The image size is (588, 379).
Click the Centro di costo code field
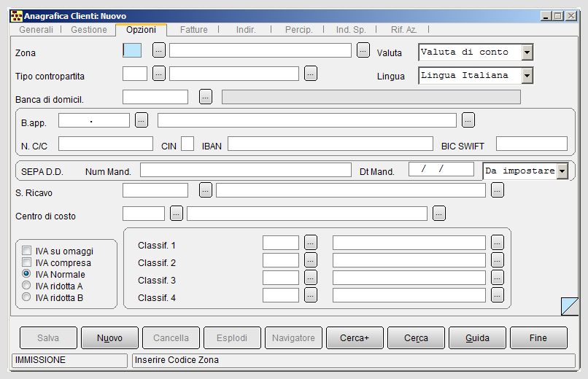tap(144, 214)
